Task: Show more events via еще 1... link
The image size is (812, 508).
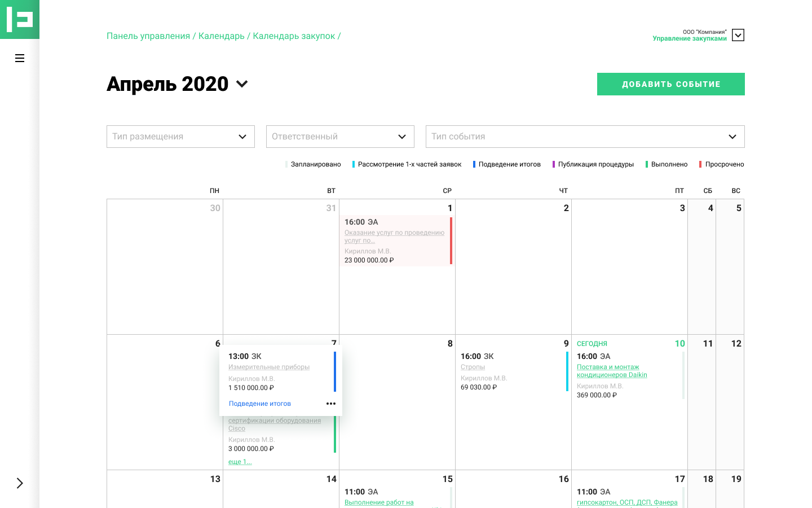Action: click(x=240, y=462)
